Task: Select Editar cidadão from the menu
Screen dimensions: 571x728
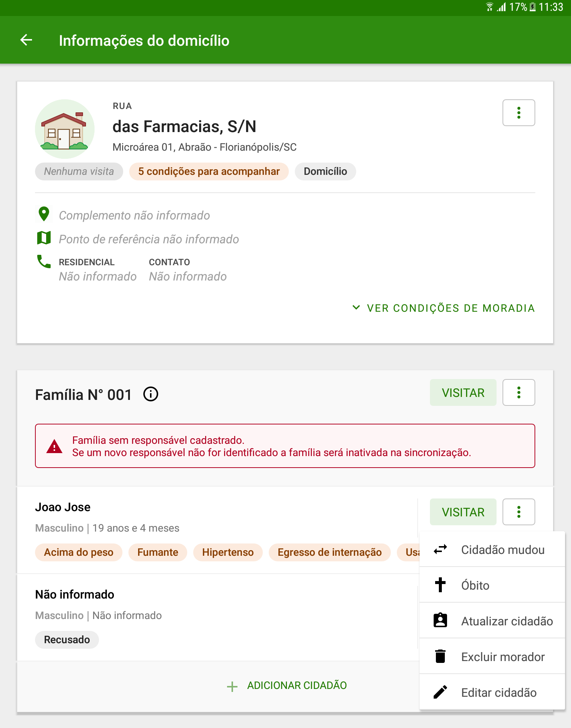Action: 492,692
